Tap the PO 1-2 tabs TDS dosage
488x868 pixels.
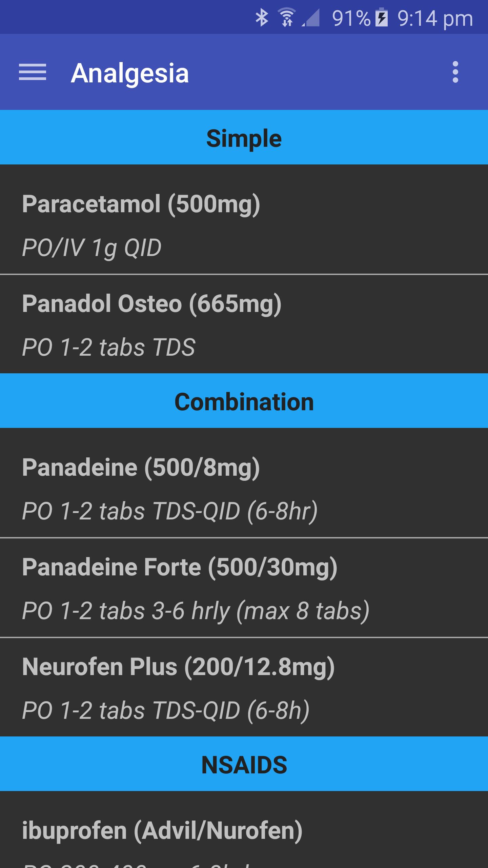coord(108,347)
